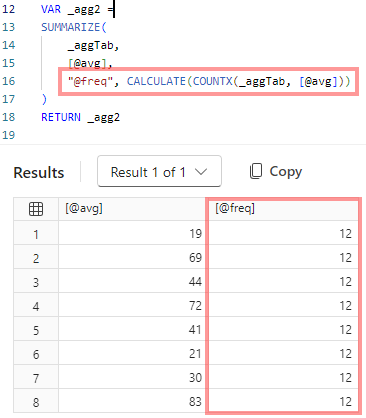Select the [@avg] cell showing 72
This screenshot has height=418, width=366.
tap(132, 305)
